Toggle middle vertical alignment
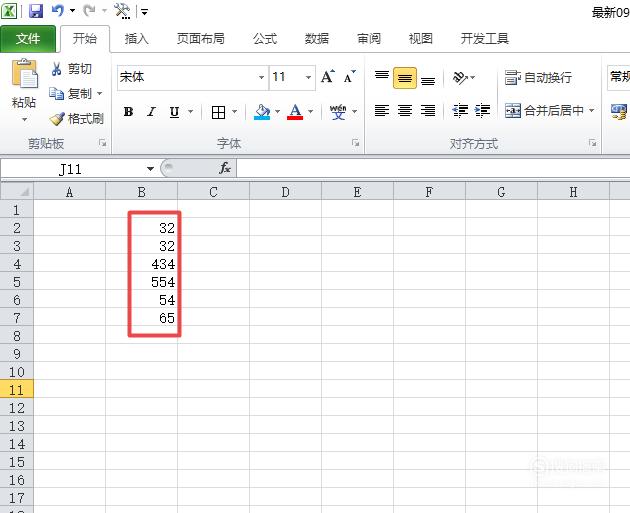The image size is (630, 513). 405,78
